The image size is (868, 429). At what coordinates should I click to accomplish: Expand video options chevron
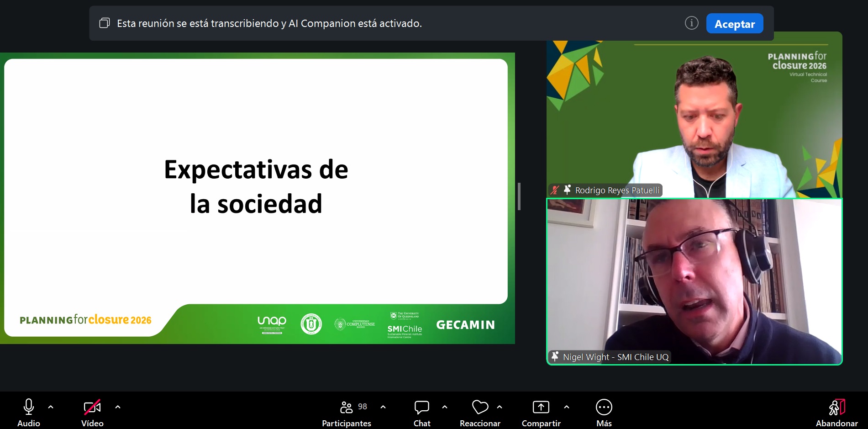tap(118, 407)
